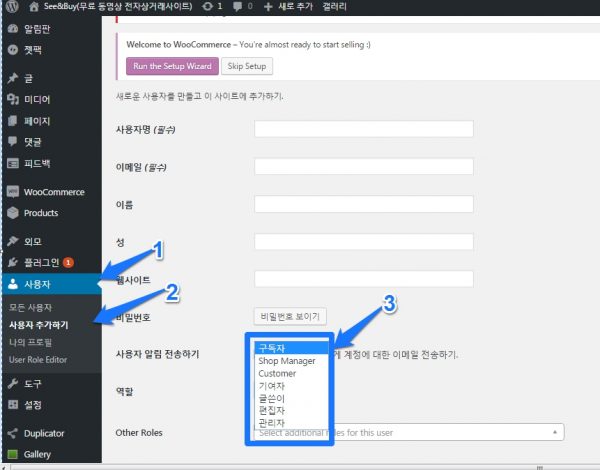Select 기여자 in the role list
The height and width of the screenshot is (470, 600).
pos(291,386)
